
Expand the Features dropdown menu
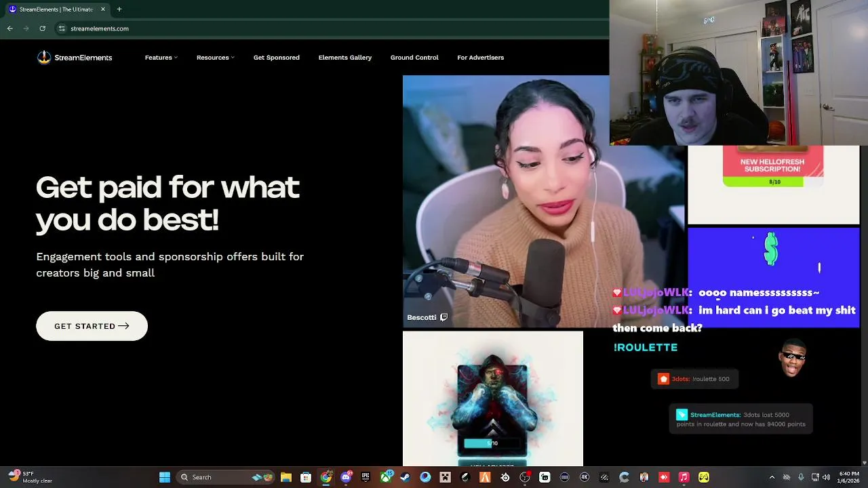pos(161,58)
